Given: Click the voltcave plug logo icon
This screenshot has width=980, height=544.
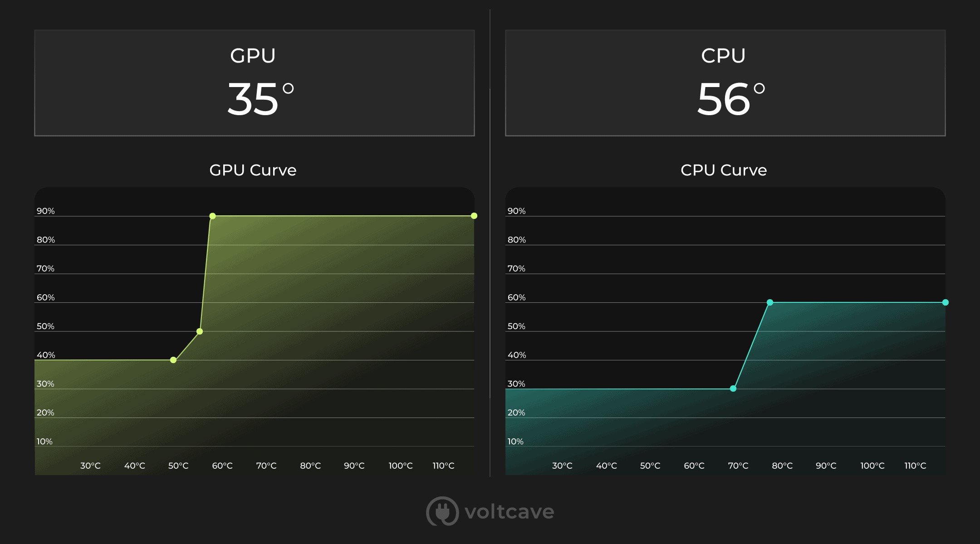Looking at the screenshot, I should click(442, 511).
